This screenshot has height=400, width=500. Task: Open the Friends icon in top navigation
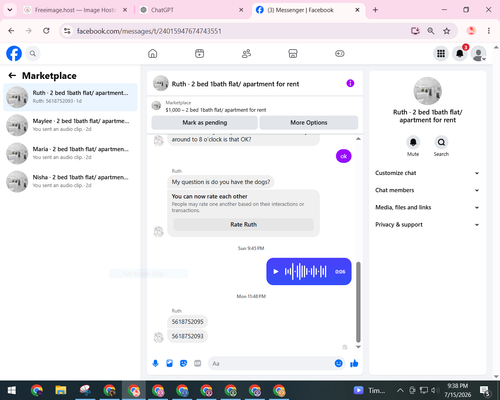(246, 53)
